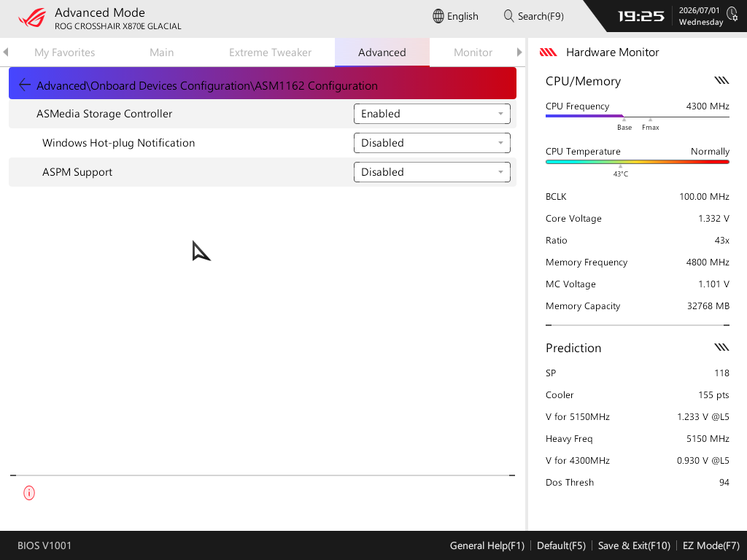Click the red info icon
The width and height of the screenshot is (747, 560).
pos(29,493)
